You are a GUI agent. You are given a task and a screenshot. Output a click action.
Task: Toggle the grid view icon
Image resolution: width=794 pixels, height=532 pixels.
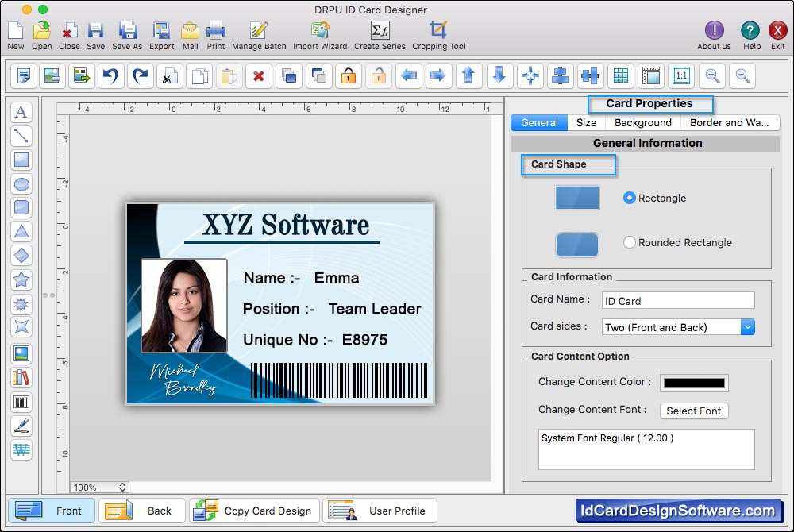point(621,76)
